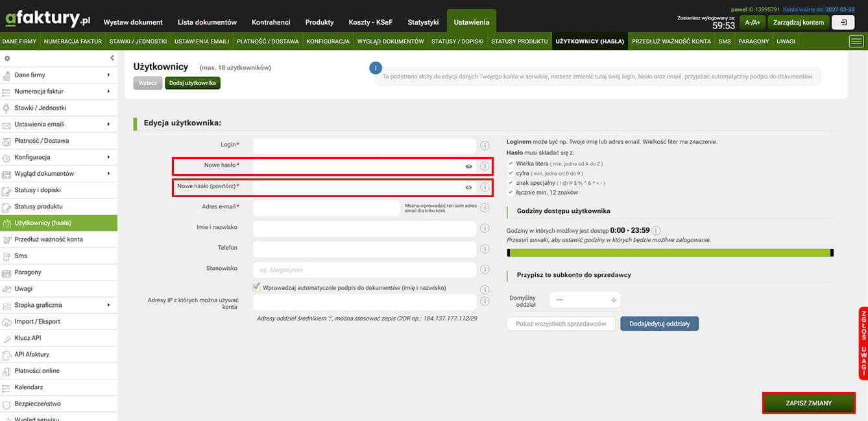Open the Domyślny oddział dropdown
The image size is (868, 421).
[x=585, y=300]
